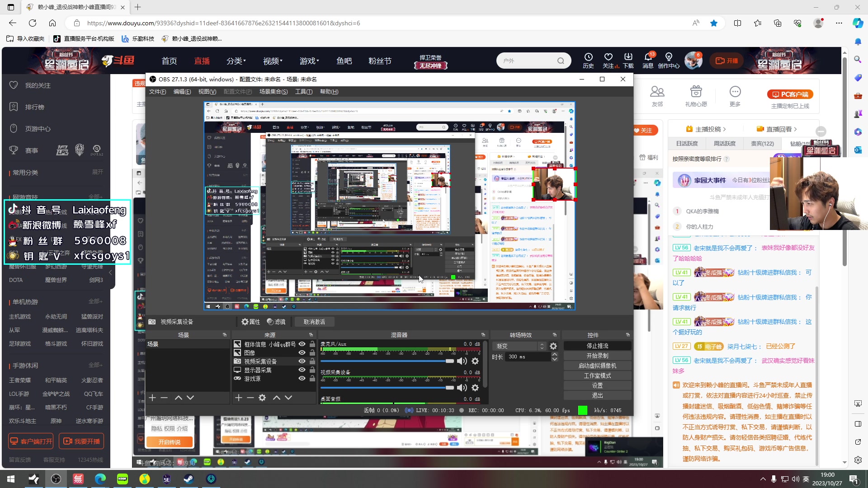Open Steam from the Windows taskbar
Viewport: 868px width, 488px height.
189,479
